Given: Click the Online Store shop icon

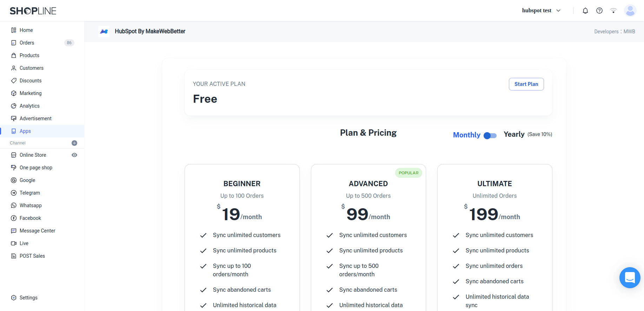Looking at the screenshot, I should [x=14, y=155].
